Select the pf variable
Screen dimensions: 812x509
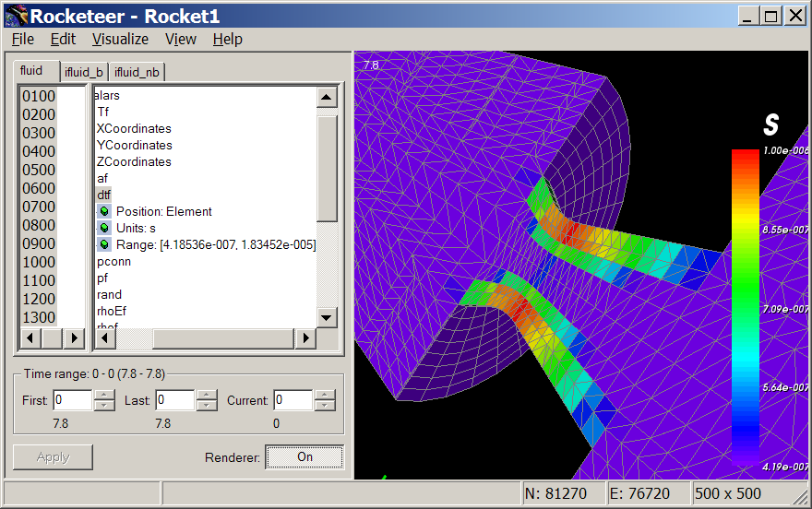[x=102, y=278]
